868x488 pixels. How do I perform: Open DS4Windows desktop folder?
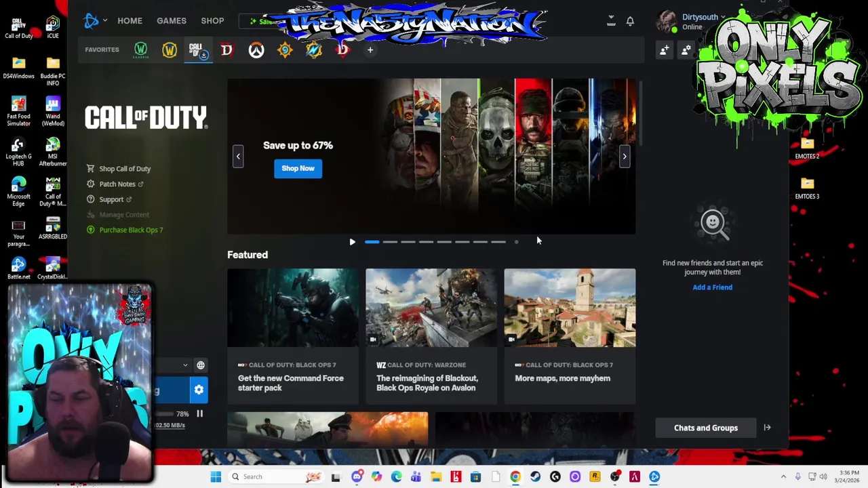[x=18, y=68]
